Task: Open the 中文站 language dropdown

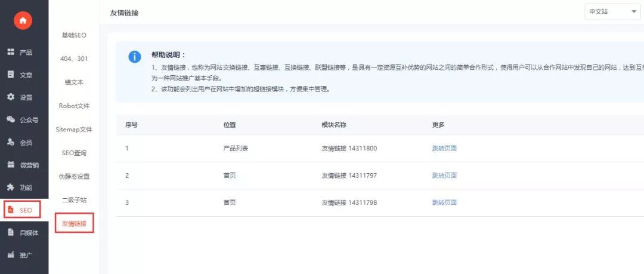Action: pyautogui.click(x=612, y=12)
